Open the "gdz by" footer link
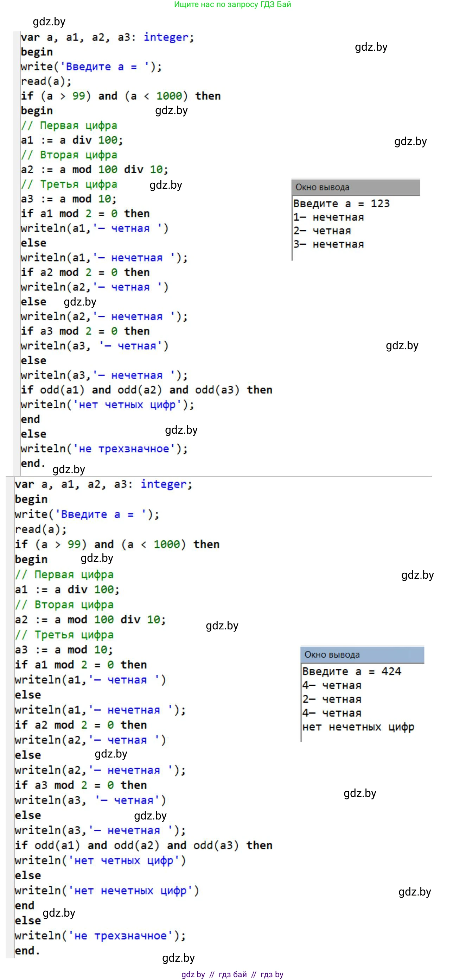 click(193, 974)
